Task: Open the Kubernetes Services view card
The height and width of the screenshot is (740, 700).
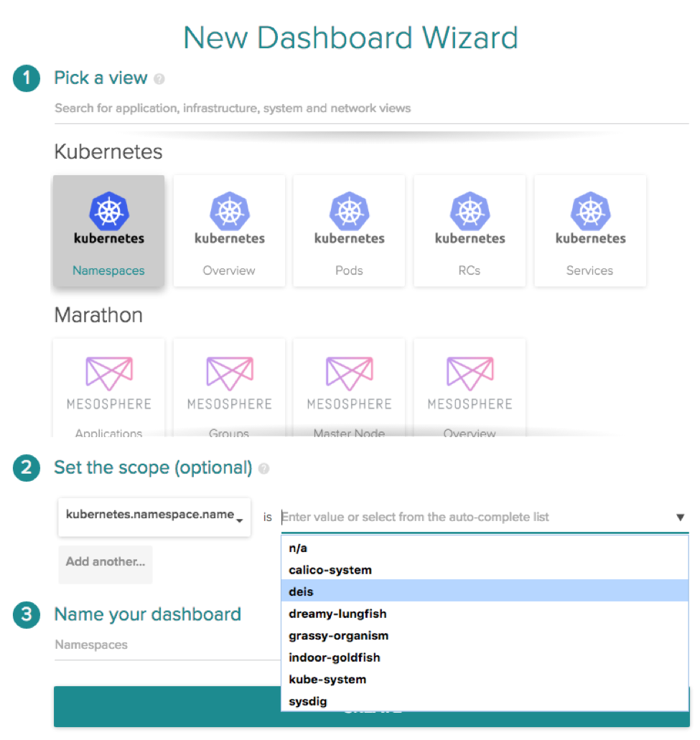Action: click(590, 231)
